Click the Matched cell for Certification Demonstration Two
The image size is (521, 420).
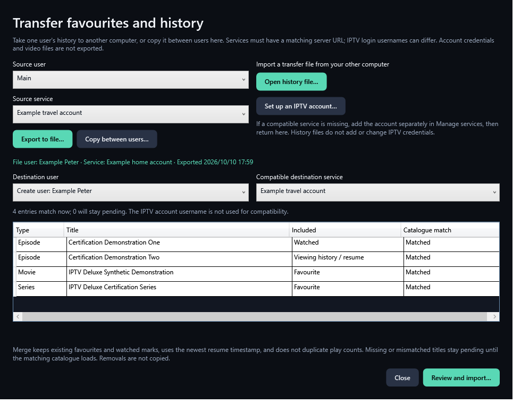point(451,259)
